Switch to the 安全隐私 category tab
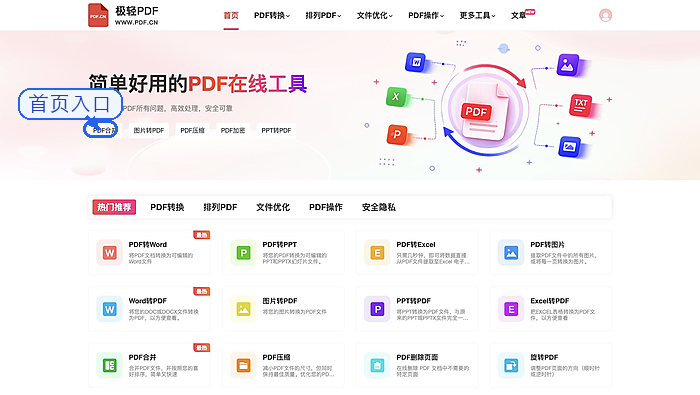 point(379,207)
